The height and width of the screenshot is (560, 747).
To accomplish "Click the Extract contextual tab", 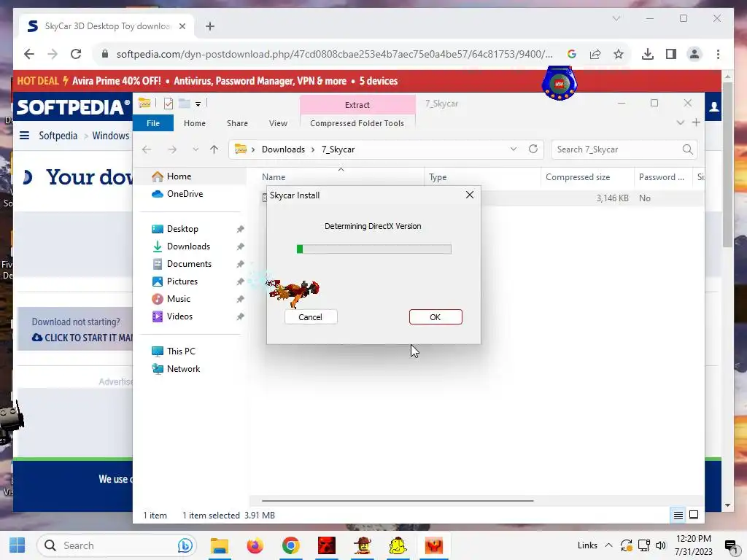I will coord(357,105).
